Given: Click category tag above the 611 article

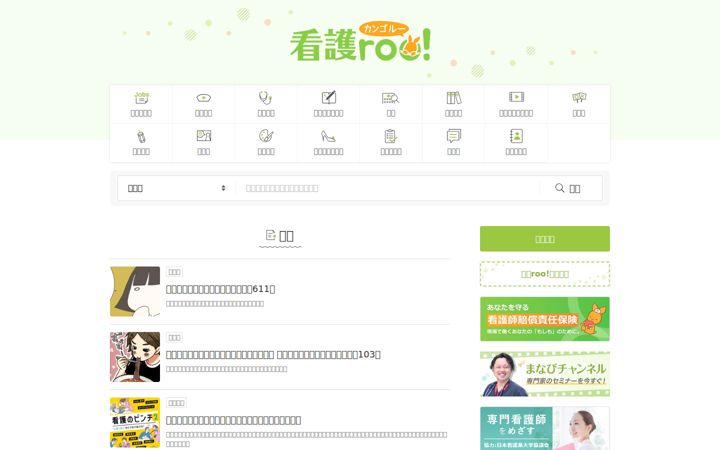Looking at the screenshot, I should pos(174,272).
